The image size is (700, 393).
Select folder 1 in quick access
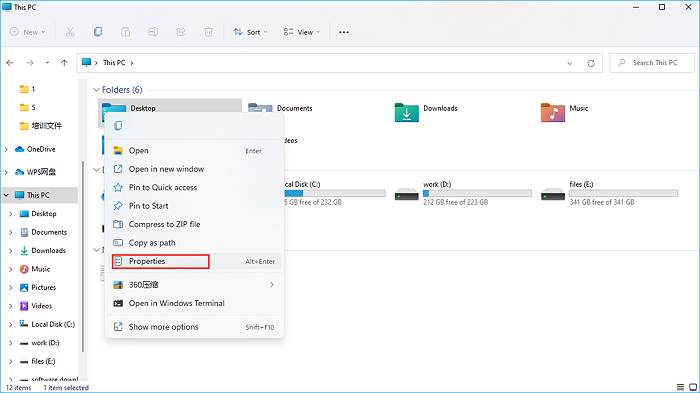coord(27,89)
